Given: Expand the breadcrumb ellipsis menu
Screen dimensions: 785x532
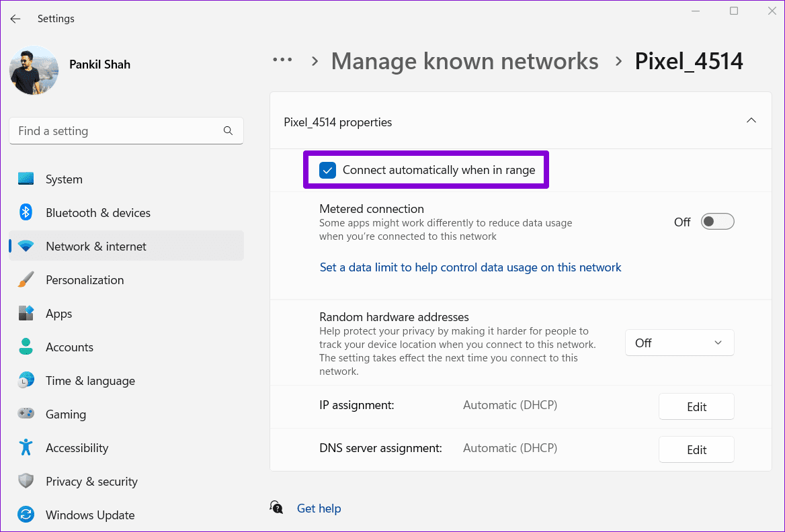Looking at the screenshot, I should pyautogui.click(x=282, y=60).
